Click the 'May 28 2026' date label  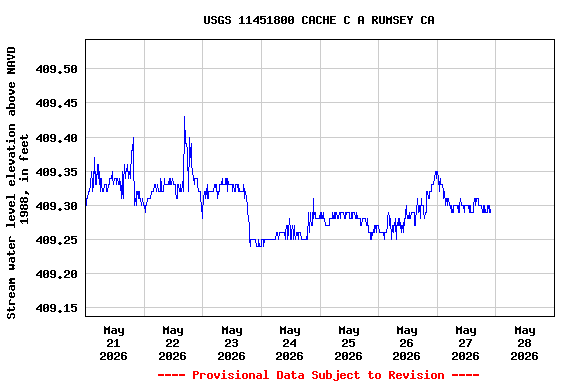coord(524,343)
